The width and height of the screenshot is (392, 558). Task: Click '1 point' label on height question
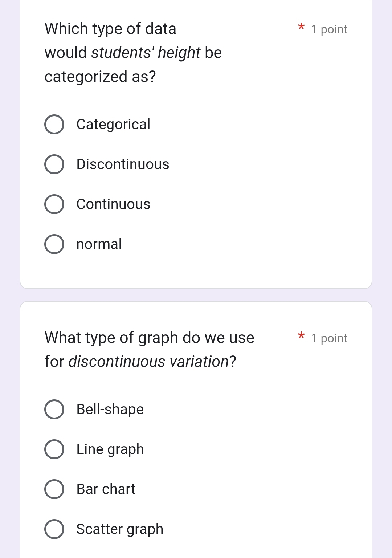pyautogui.click(x=329, y=29)
